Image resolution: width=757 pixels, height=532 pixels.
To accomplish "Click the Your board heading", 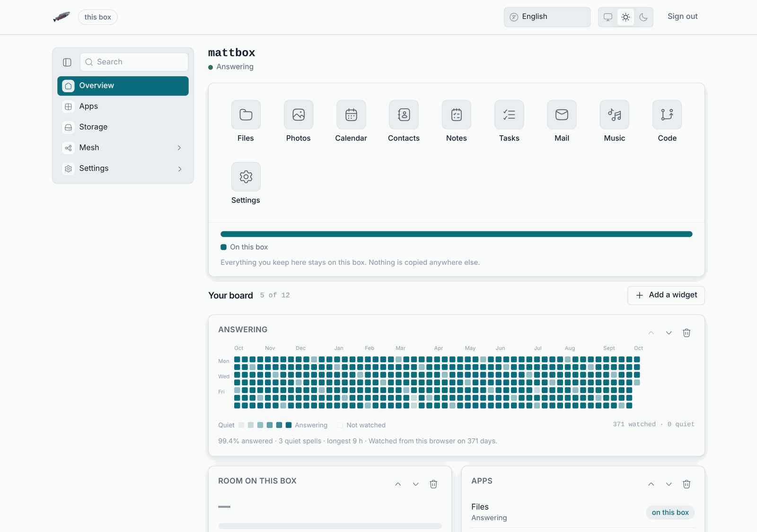I will tap(231, 296).
